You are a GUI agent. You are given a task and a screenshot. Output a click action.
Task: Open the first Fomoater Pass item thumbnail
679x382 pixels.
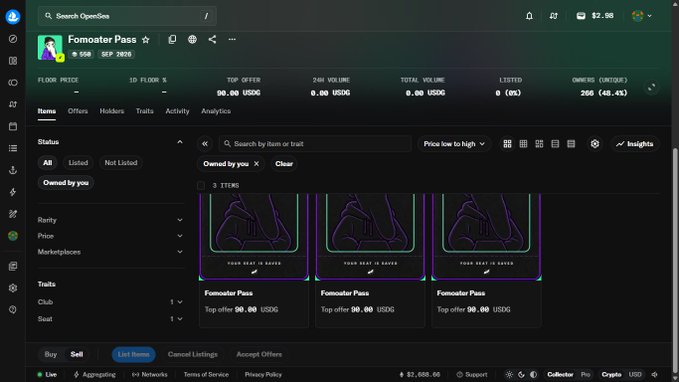point(254,237)
